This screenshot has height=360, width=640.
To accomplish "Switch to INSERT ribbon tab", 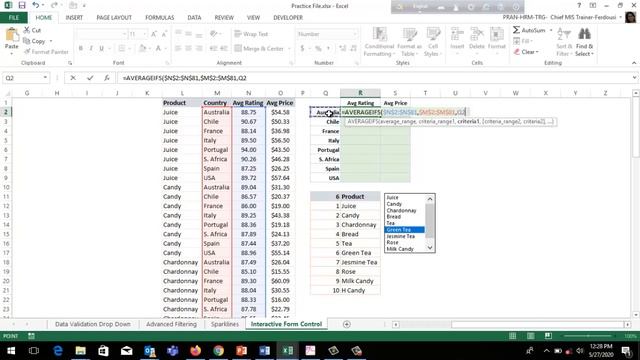I will tap(74, 18).
